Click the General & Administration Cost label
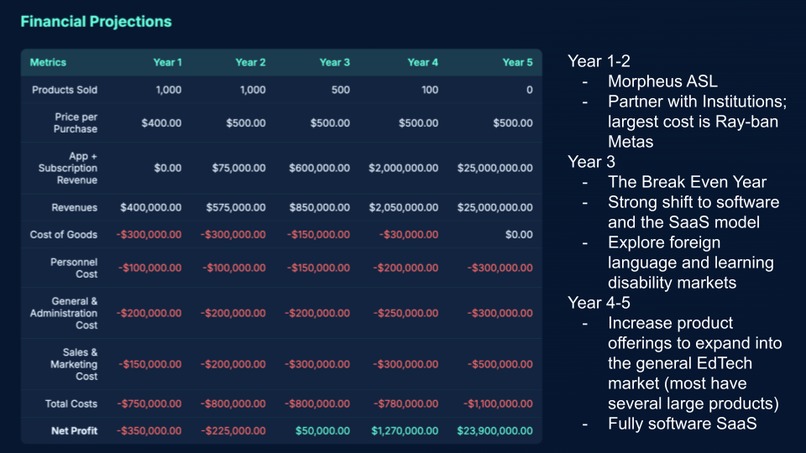 pyautogui.click(x=63, y=313)
